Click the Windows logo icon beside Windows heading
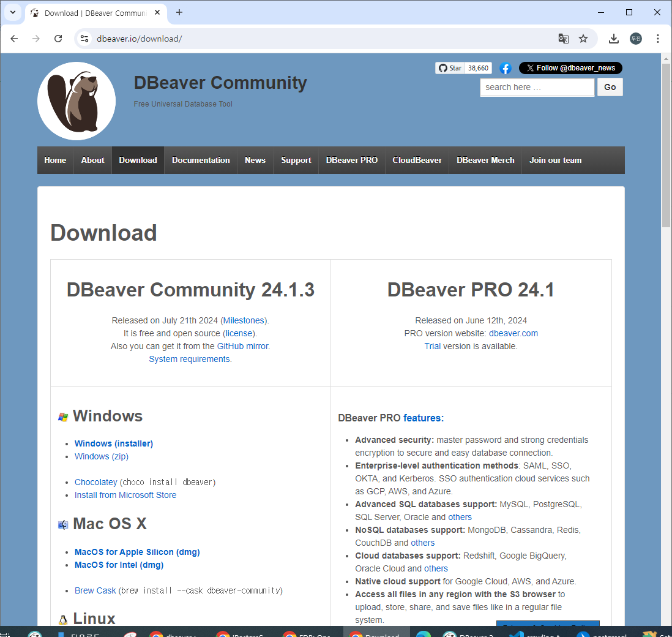Screen dimensions: 672x637 click(63, 417)
